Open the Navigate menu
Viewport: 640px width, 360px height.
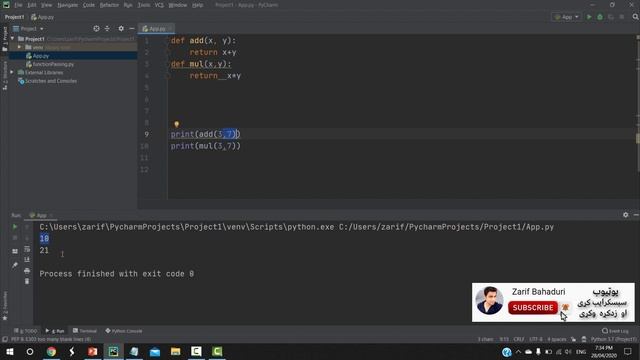pos(67,5)
